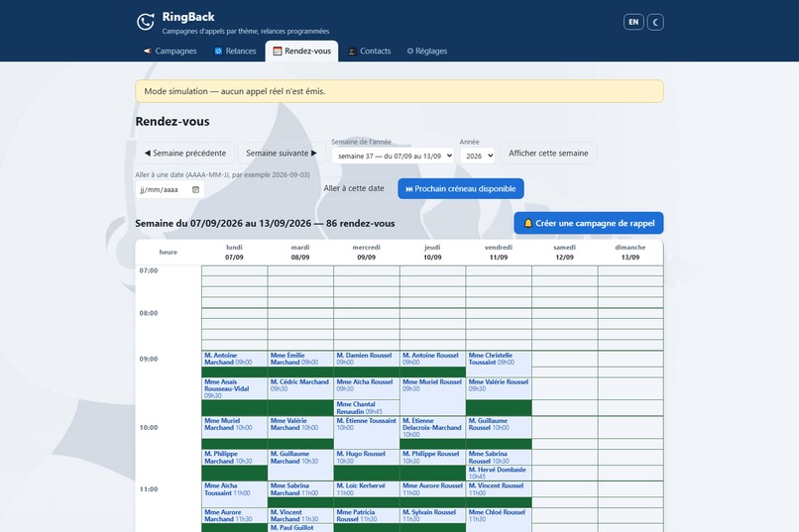Open M. Guillaume Marchand 10h30 appointment
Viewport: 799px width, 532px height.
(300, 465)
